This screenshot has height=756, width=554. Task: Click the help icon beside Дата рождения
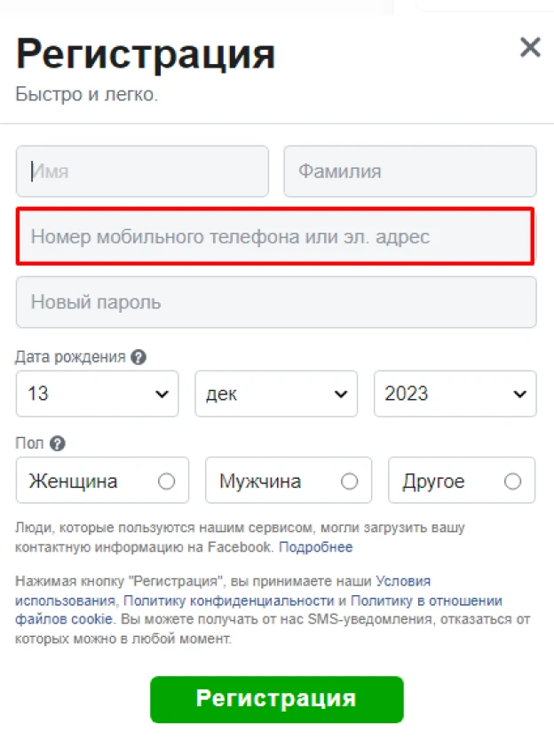pyautogui.click(x=138, y=357)
